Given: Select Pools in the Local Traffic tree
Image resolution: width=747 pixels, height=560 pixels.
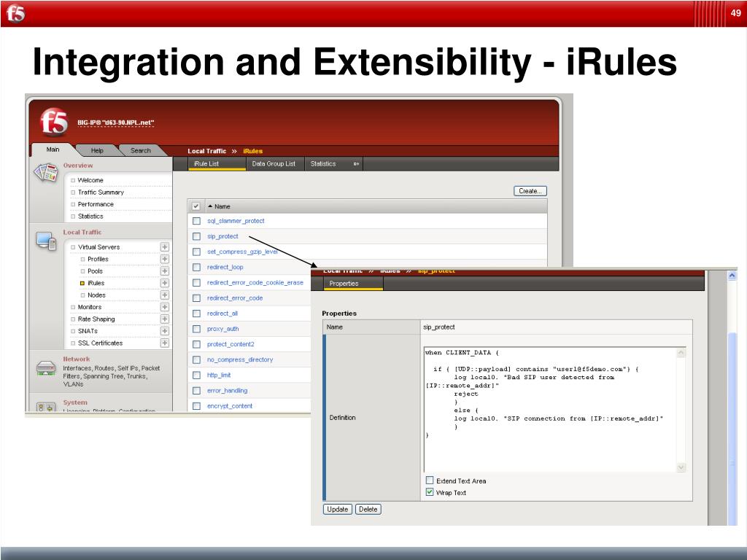Looking at the screenshot, I should pos(96,271).
